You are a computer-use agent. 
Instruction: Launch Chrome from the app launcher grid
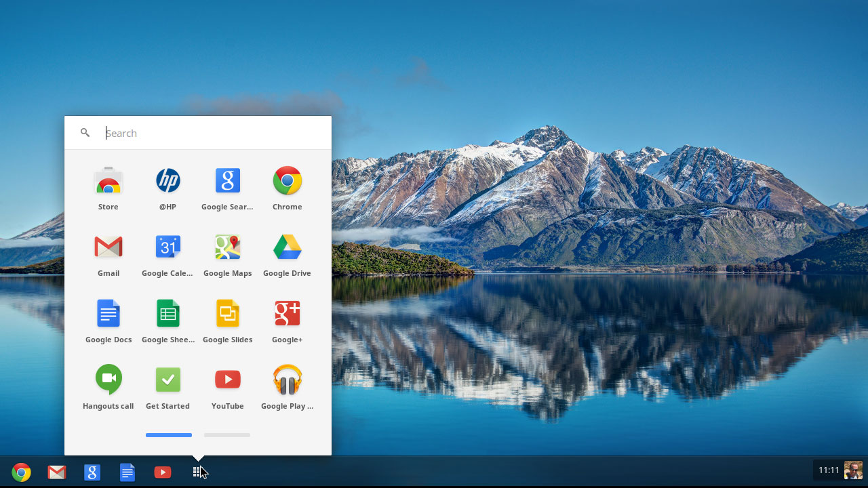(288, 181)
